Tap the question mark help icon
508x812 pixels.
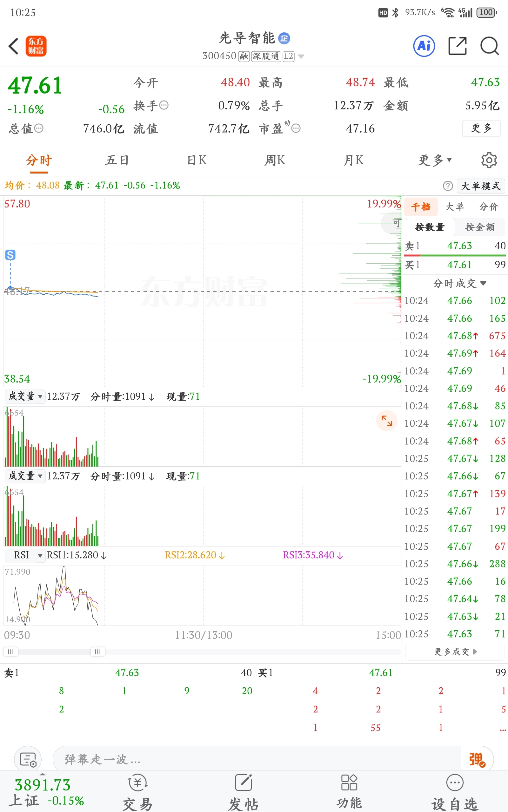click(x=448, y=186)
